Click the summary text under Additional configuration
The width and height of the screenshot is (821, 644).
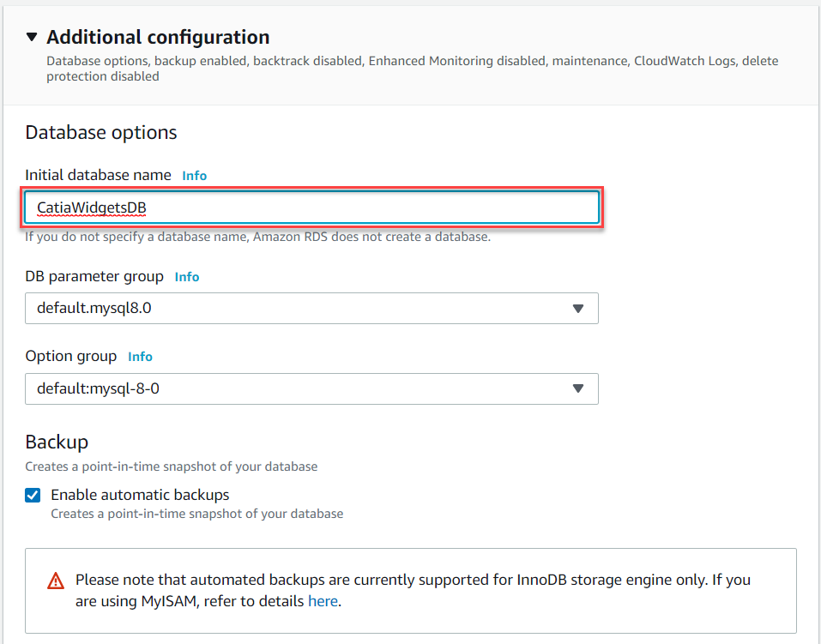click(412, 69)
